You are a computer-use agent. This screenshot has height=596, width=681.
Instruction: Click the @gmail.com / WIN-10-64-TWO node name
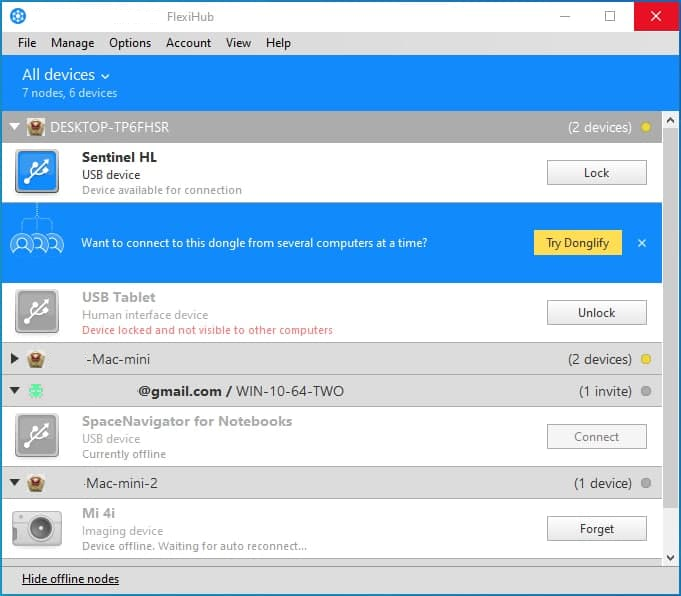click(241, 391)
